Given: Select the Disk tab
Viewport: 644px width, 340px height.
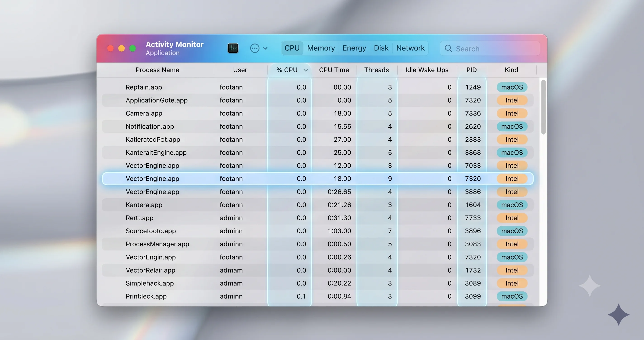Looking at the screenshot, I should [x=381, y=48].
